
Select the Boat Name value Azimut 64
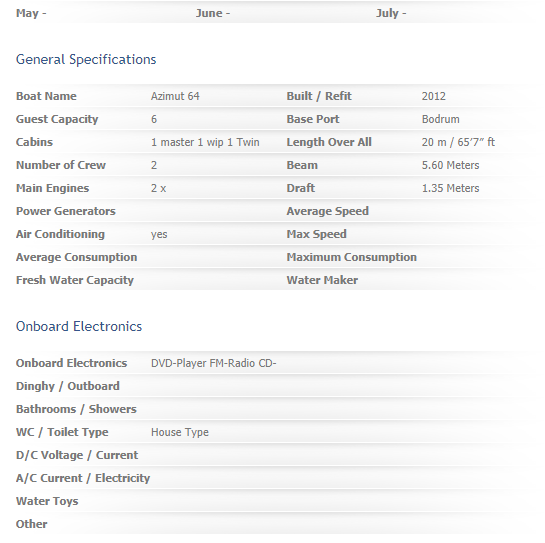coord(175,96)
